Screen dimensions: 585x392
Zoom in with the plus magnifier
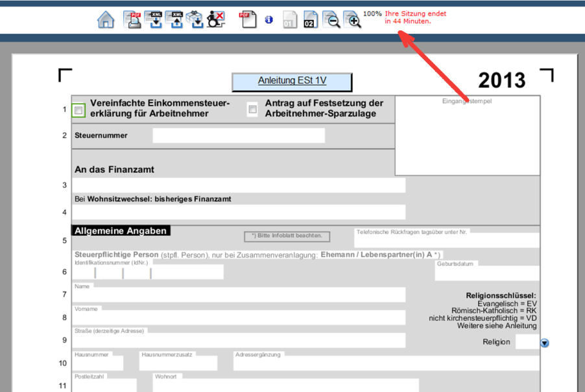[x=353, y=19]
